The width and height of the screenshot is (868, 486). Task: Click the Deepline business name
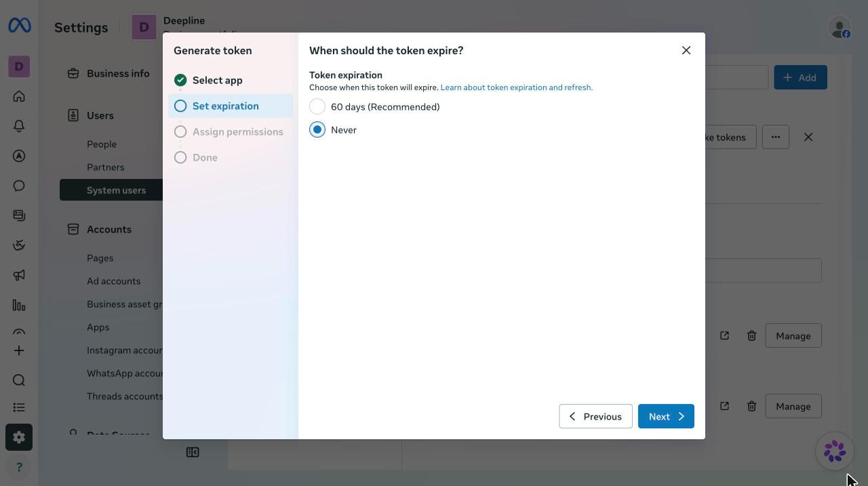click(184, 20)
